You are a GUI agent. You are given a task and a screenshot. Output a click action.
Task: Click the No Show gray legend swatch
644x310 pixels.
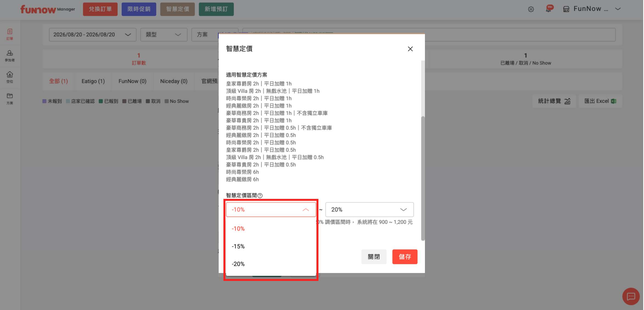[x=167, y=101]
